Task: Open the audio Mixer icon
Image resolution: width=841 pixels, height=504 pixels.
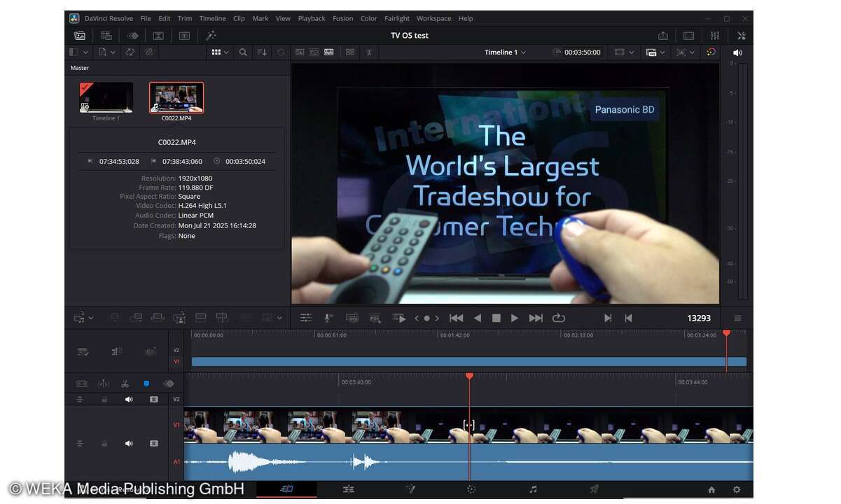Action: [x=714, y=36]
